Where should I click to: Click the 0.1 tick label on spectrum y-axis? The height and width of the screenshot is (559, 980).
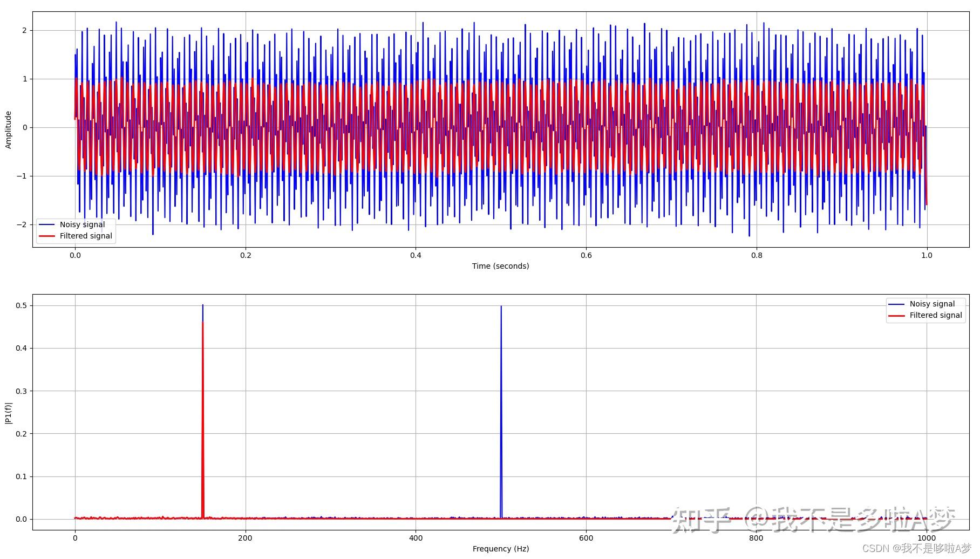[21, 476]
